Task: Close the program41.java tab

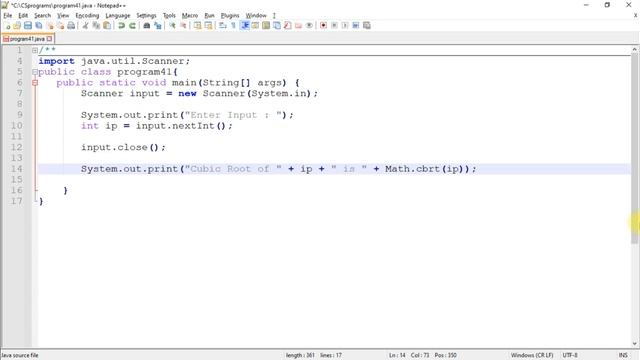Action: point(49,39)
